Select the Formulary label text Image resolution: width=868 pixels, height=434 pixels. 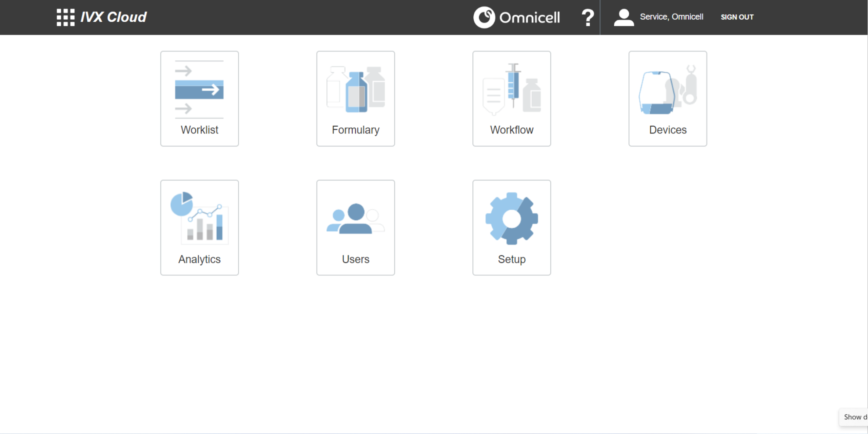[x=356, y=130]
